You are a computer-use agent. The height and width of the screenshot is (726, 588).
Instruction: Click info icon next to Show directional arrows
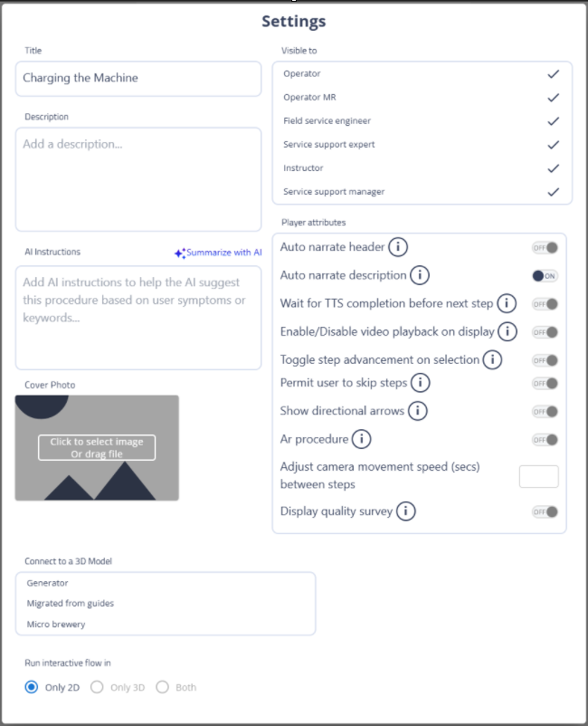[417, 411]
